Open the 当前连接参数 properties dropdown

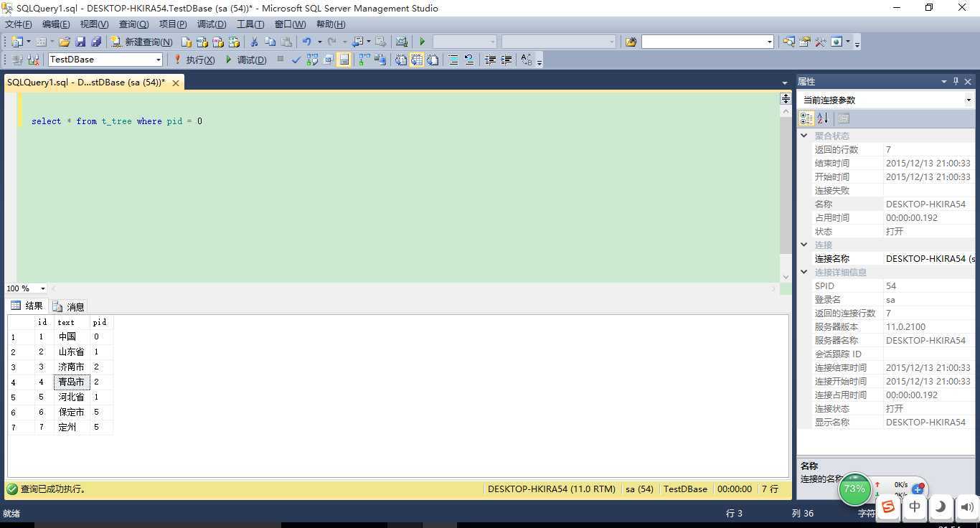click(x=969, y=100)
